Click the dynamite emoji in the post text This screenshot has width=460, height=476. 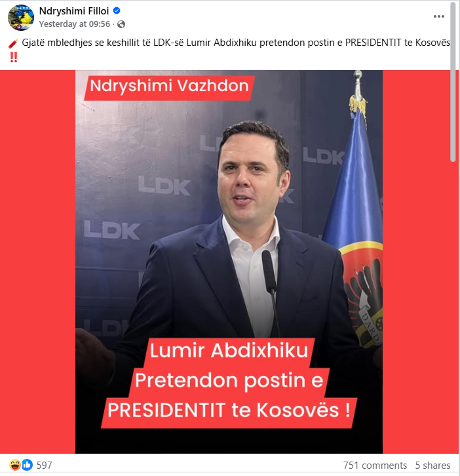coord(13,43)
